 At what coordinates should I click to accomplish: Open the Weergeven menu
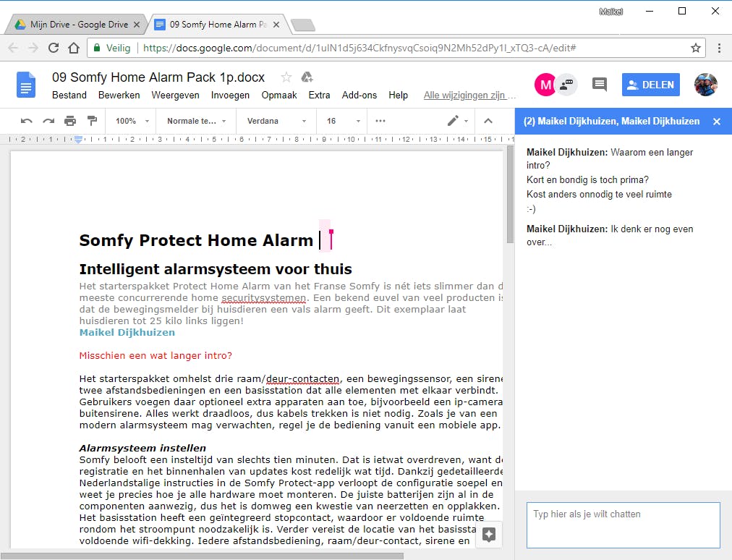point(175,96)
